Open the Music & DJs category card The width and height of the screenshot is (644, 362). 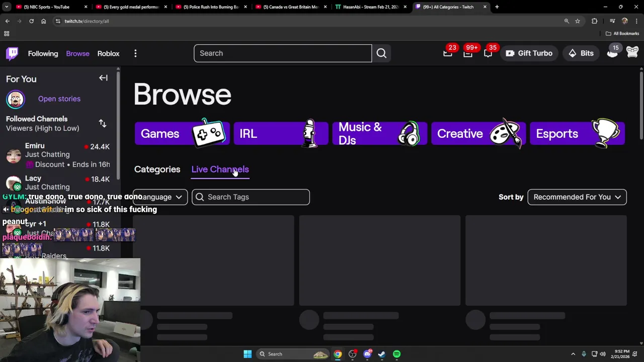point(380,134)
